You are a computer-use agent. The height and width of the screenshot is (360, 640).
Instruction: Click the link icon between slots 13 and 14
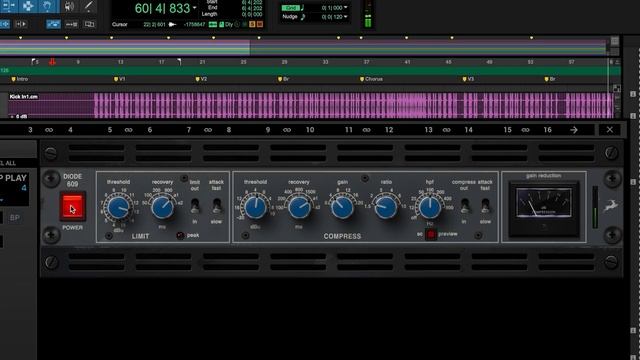[x=447, y=130]
